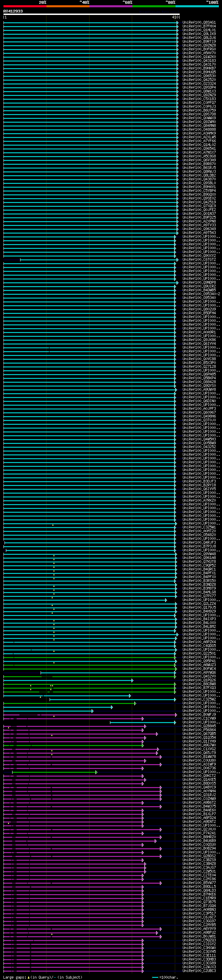Click the UniRef100_O95340-2 entry
Screen dimensions: 222x980
pyautogui.click(x=201, y=294)
